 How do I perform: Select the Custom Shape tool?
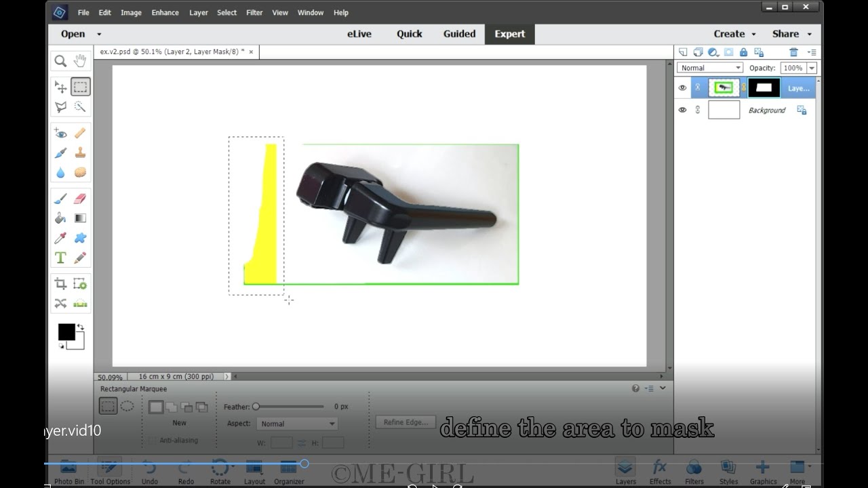point(80,238)
